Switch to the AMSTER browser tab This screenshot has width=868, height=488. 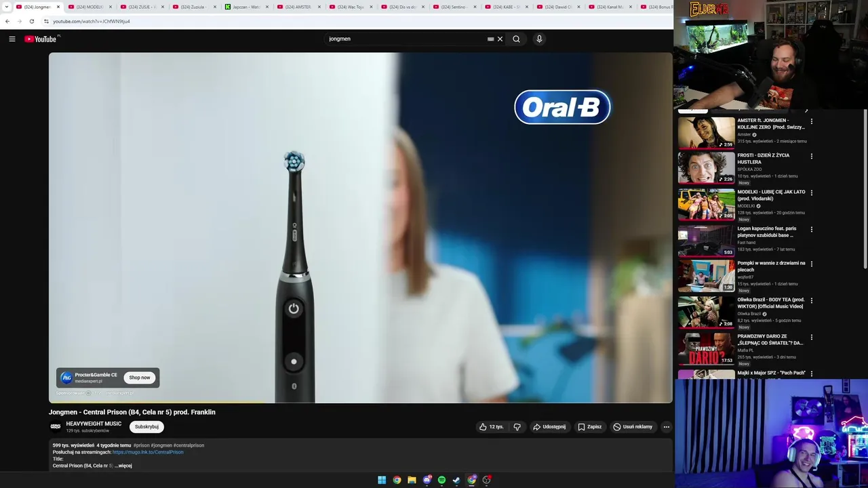coord(298,7)
